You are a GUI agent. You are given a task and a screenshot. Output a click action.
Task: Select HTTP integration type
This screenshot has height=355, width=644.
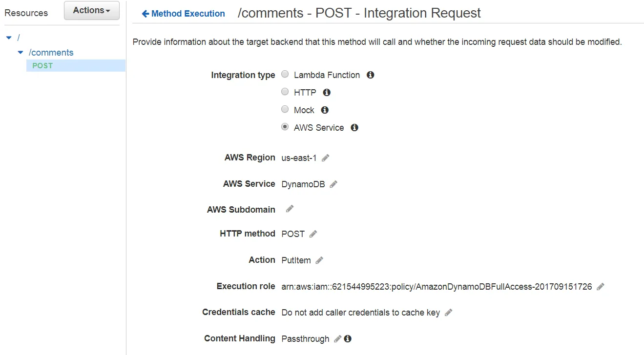click(285, 92)
